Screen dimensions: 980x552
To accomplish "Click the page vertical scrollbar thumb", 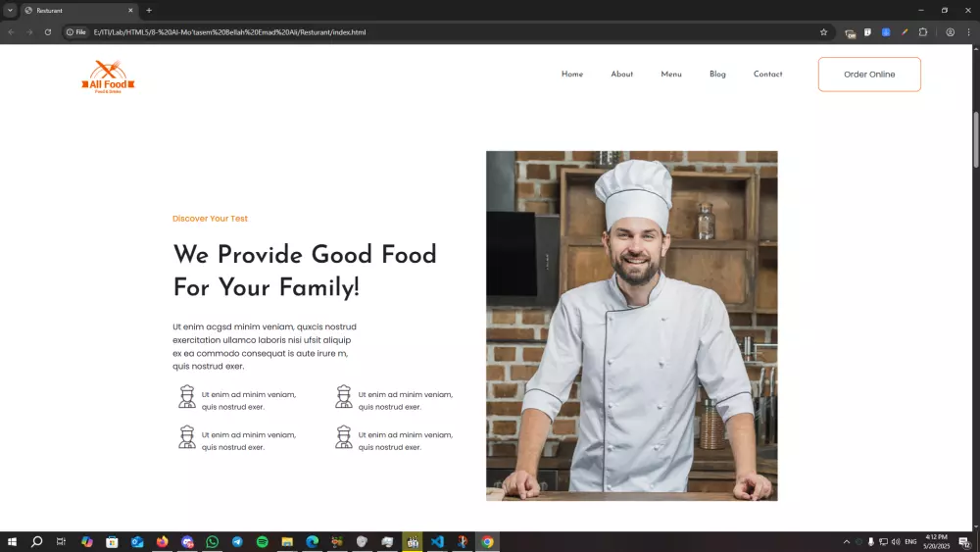I will tap(976, 139).
